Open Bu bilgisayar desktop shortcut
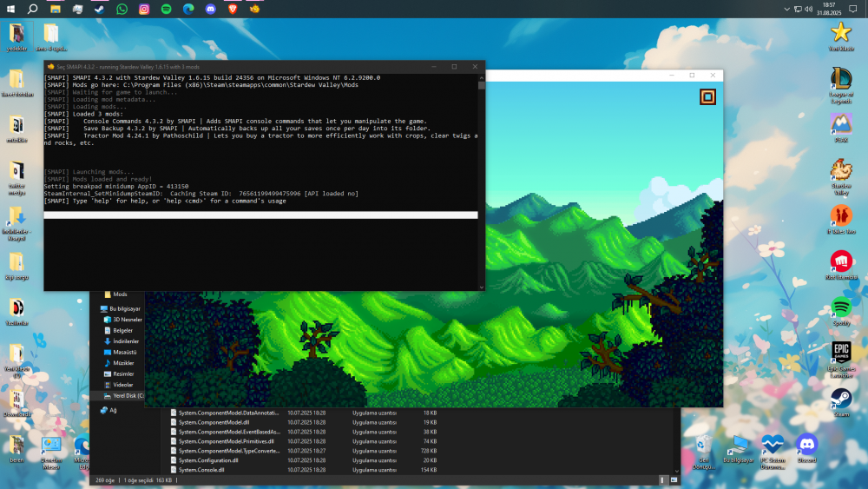 click(738, 448)
